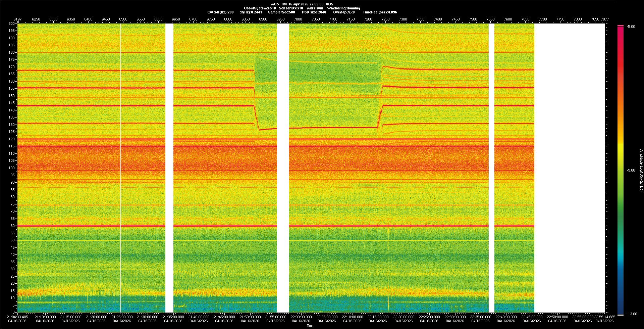Click the Time label below the x-axis

pos(310,326)
